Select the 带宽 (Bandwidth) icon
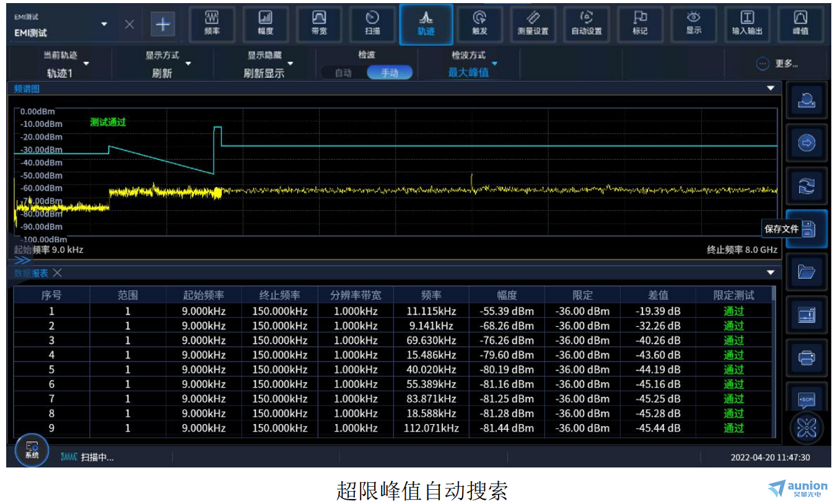 319,24
